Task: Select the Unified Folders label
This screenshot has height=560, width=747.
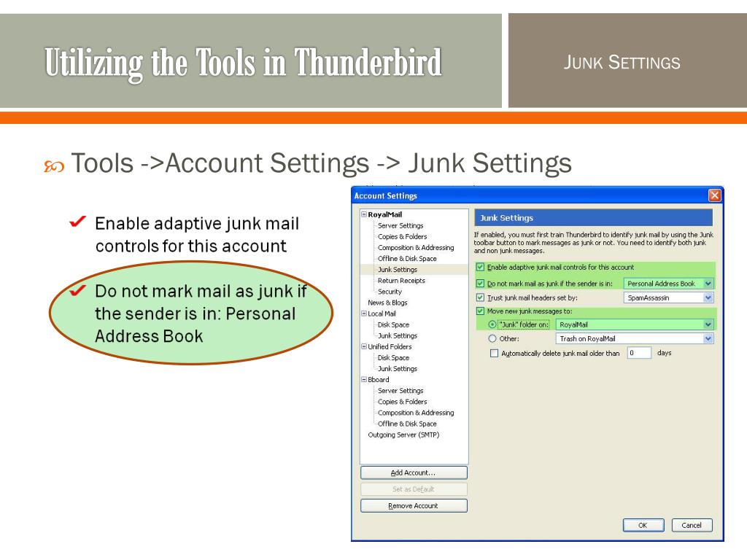Action: tap(390, 346)
